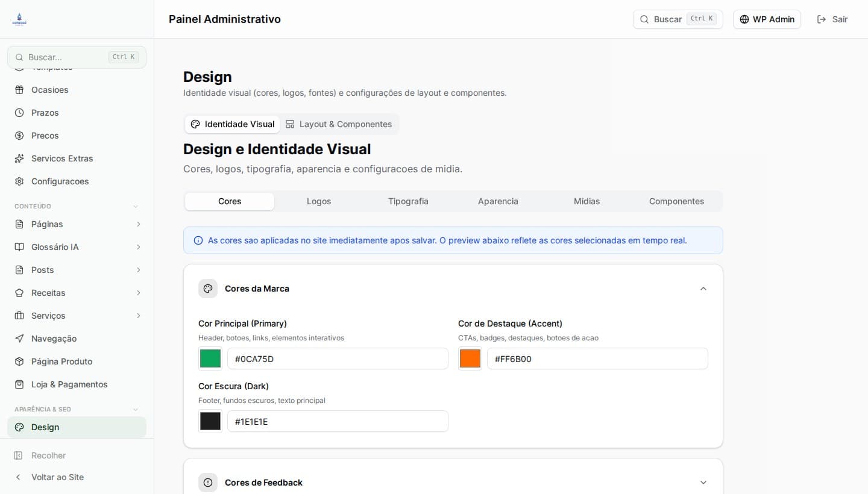Click the gift icon next to Ocasioes
This screenshot has width=868, height=494.
[19, 90]
